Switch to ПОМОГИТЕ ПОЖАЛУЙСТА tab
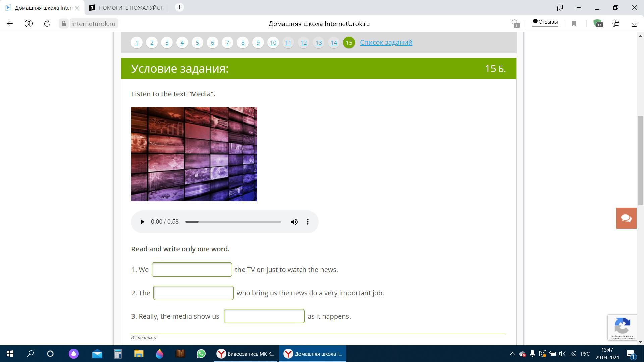Viewport: 644px width, 362px height. pos(127,7)
